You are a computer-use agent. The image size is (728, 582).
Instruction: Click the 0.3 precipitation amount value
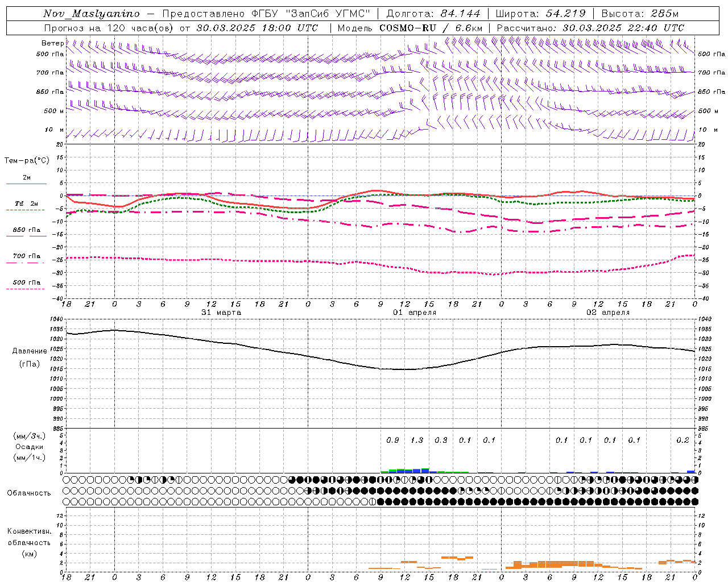[x=441, y=440]
